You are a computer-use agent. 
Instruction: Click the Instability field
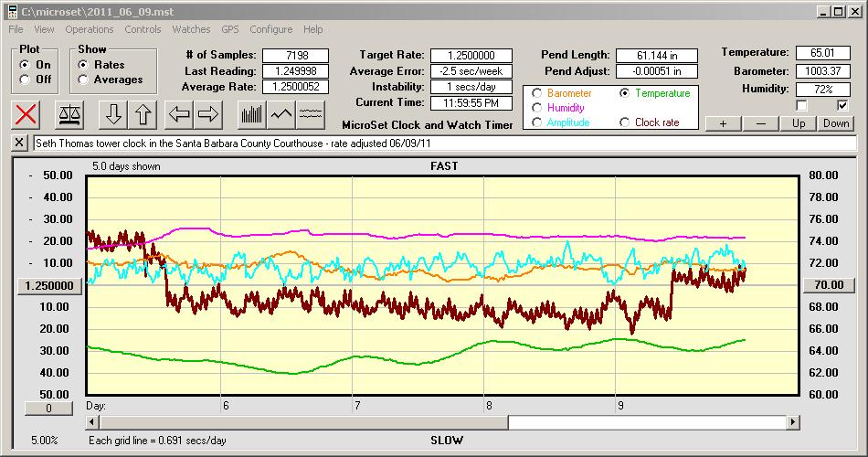tap(471, 87)
